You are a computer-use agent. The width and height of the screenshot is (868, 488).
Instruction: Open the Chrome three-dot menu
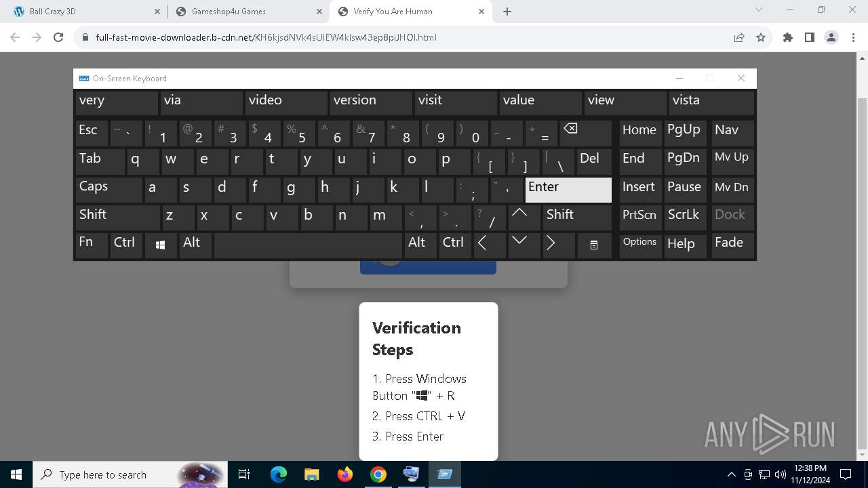coord(853,37)
